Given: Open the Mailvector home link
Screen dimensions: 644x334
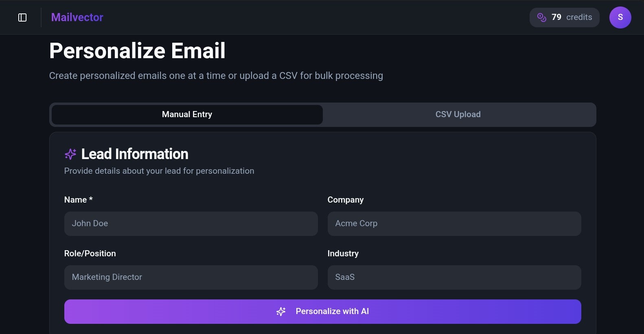Looking at the screenshot, I should pos(77,17).
